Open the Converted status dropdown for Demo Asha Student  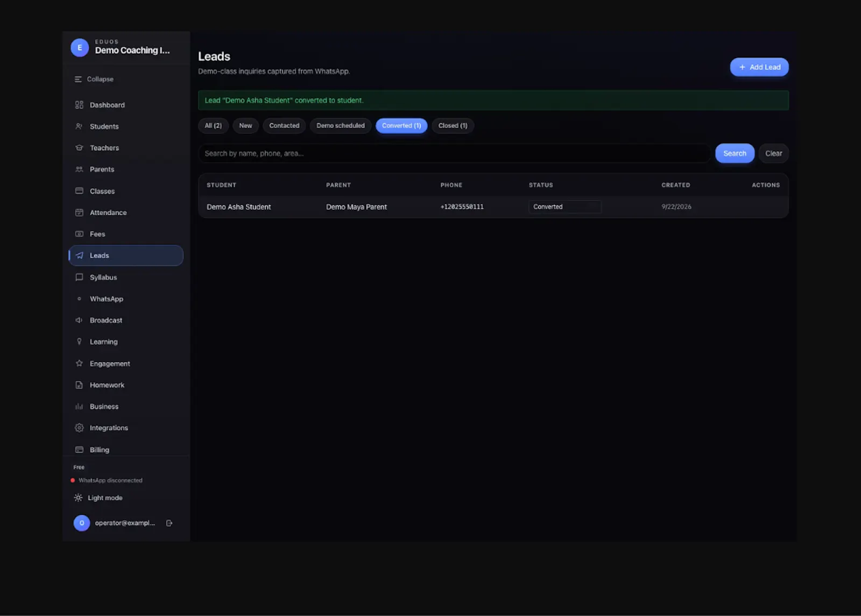[x=565, y=207]
